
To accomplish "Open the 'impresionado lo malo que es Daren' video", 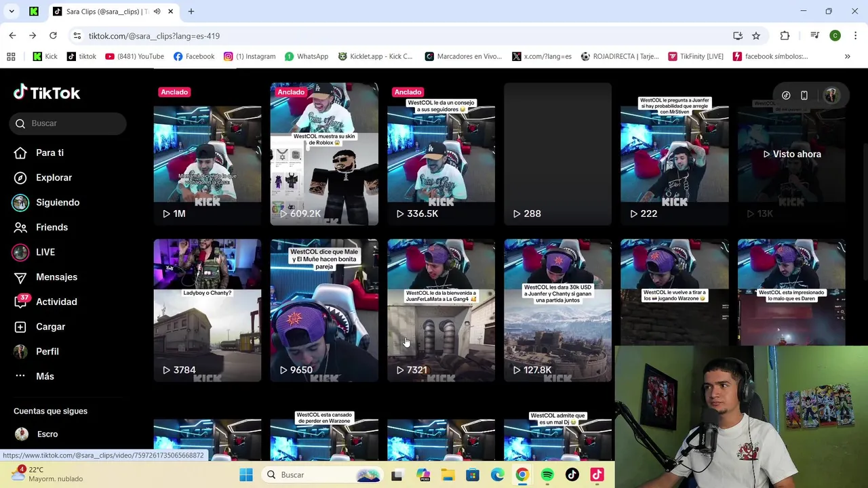I will point(791,291).
